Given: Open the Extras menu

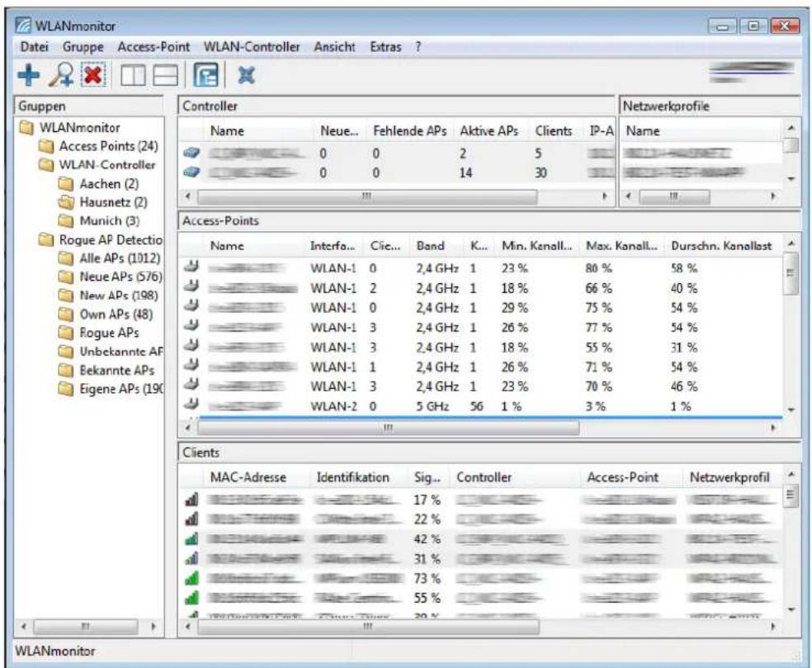Looking at the screenshot, I should coord(385,46).
